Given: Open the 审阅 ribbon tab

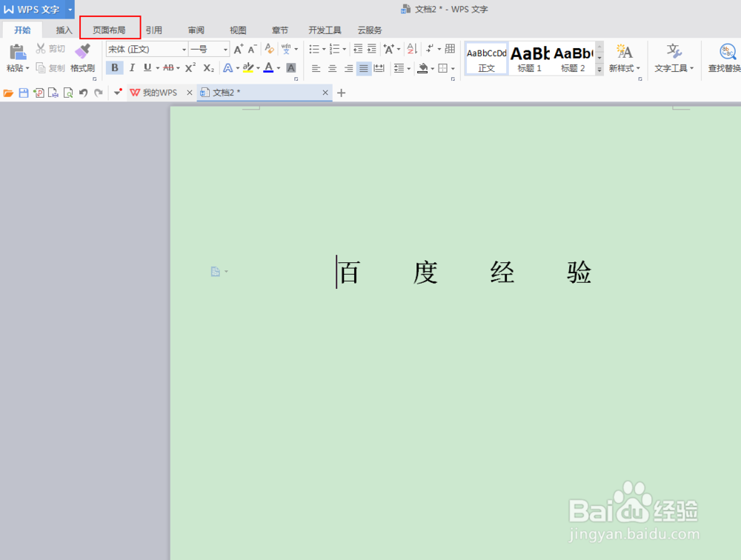Looking at the screenshot, I should pos(196,30).
